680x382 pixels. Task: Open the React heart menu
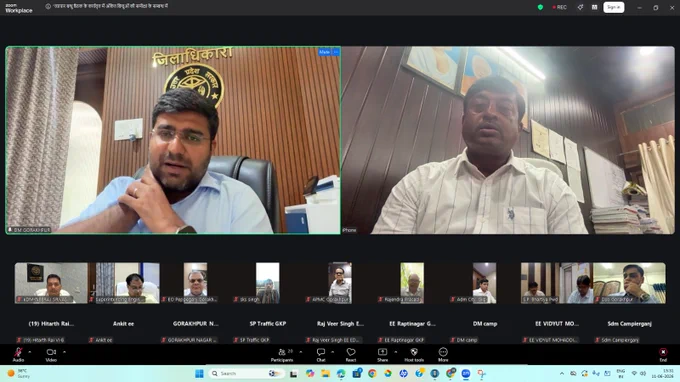(x=351, y=354)
